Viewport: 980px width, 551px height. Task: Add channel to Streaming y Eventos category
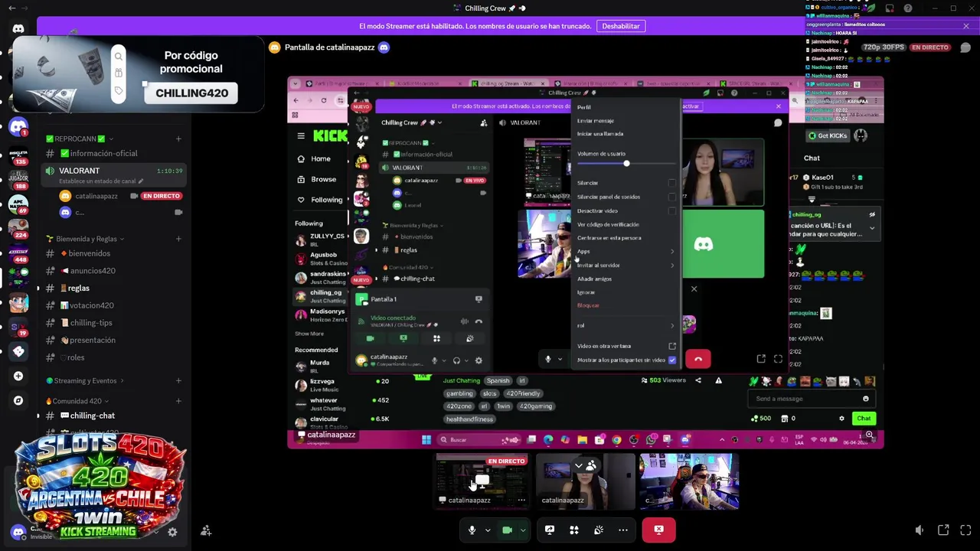click(x=178, y=380)
